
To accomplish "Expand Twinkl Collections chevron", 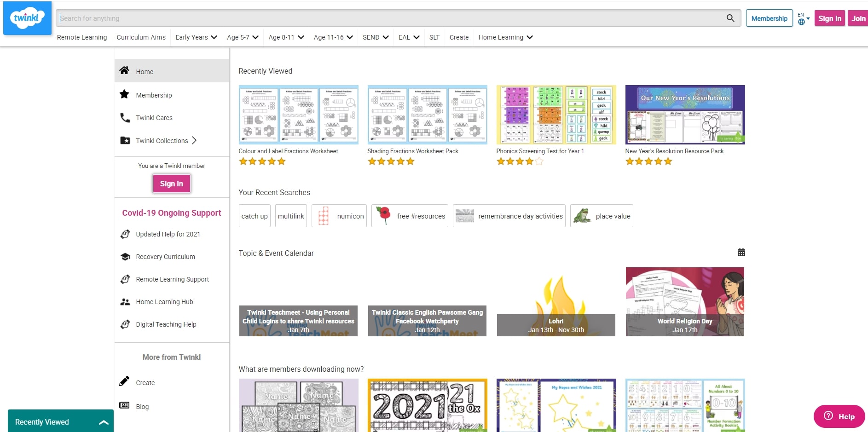I will pyautogui.click(x=194, y=140).
